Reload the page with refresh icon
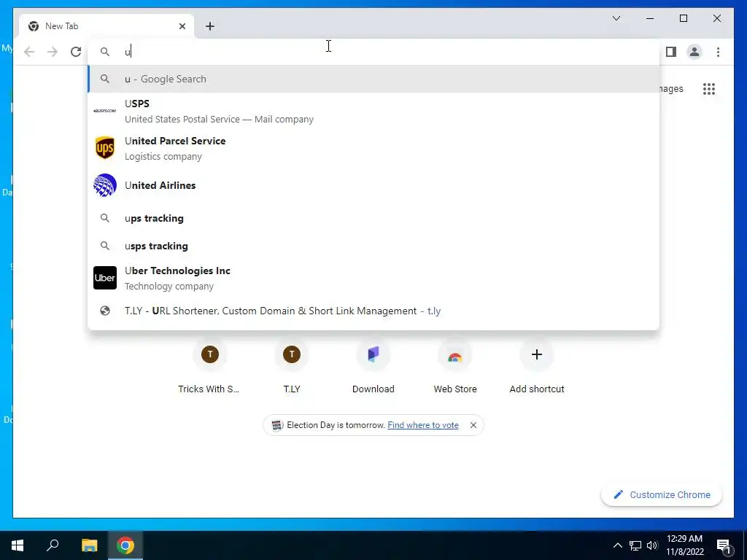The height and width of the screenshot is (560, 747). (76, 52)
